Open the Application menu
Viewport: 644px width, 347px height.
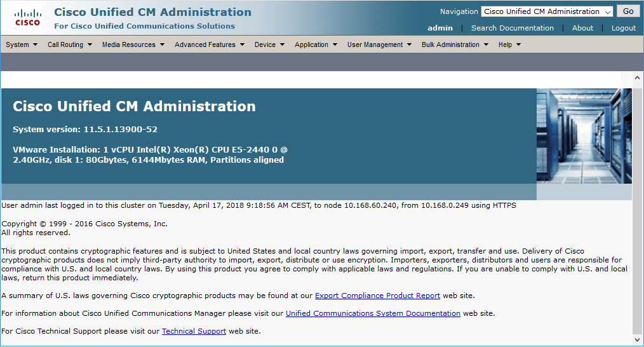[x=316, y=44]
